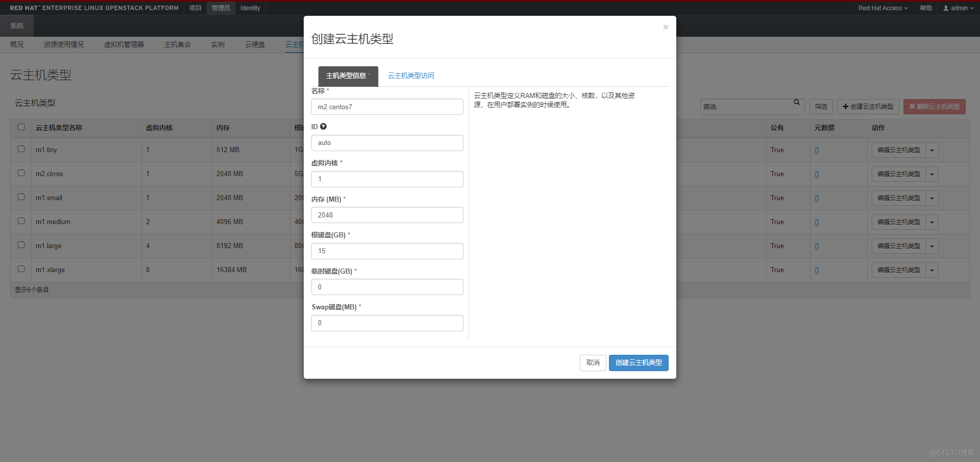Toggle the select-all checkbox in table header
The image size is (980, 462).
[x=20, y=128]
